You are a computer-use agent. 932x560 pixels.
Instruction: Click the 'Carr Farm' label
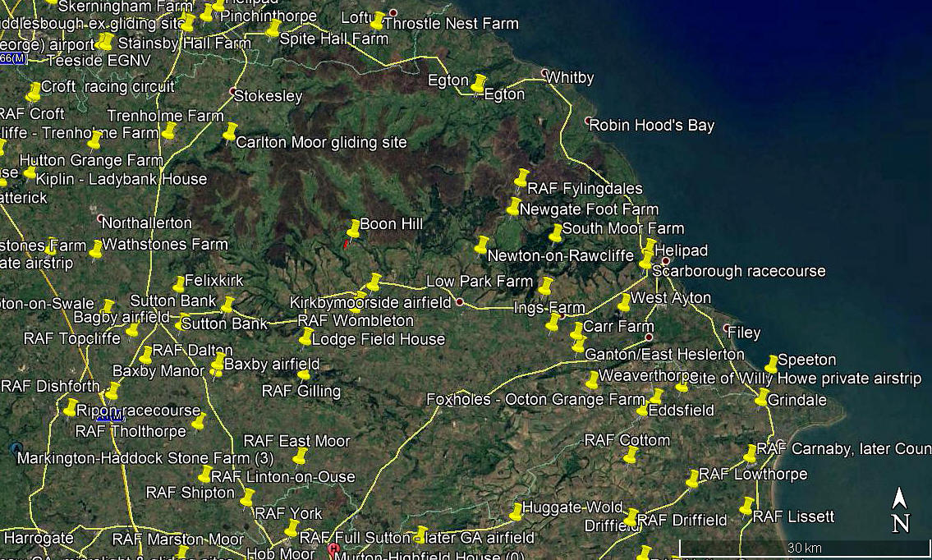tap(619, 326)
